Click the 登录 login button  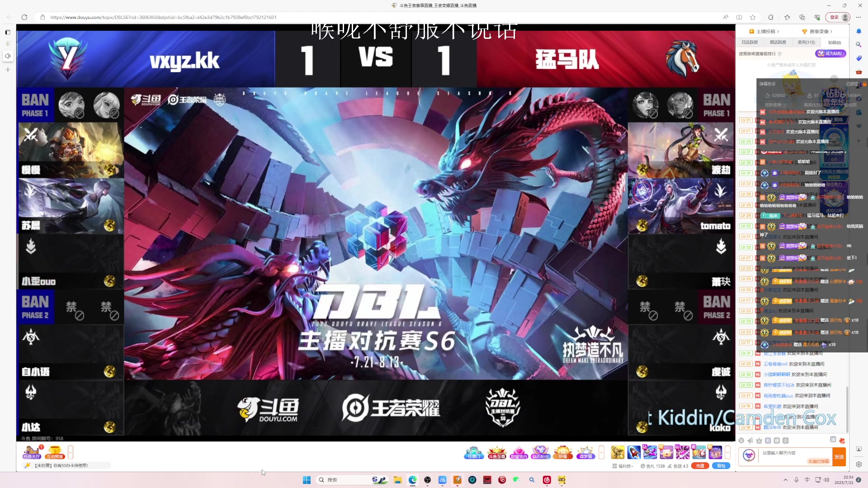tap(838, 17)
